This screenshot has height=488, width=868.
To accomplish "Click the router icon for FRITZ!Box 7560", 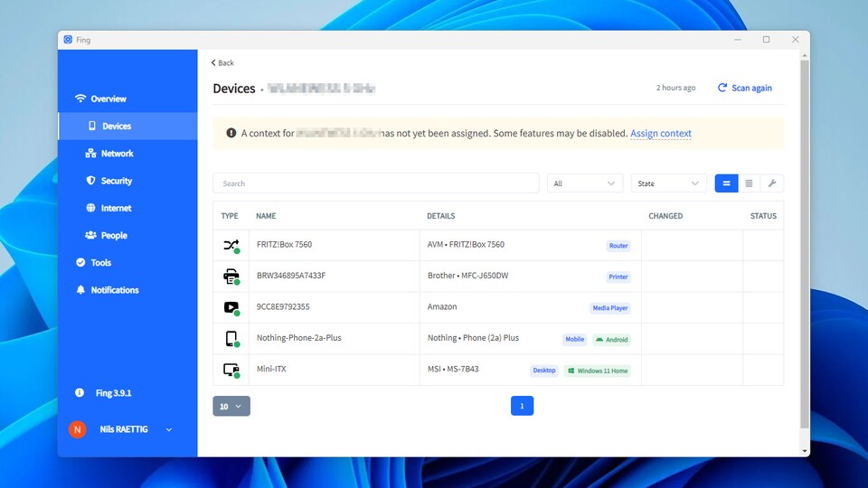I will (x=231, y=245).
